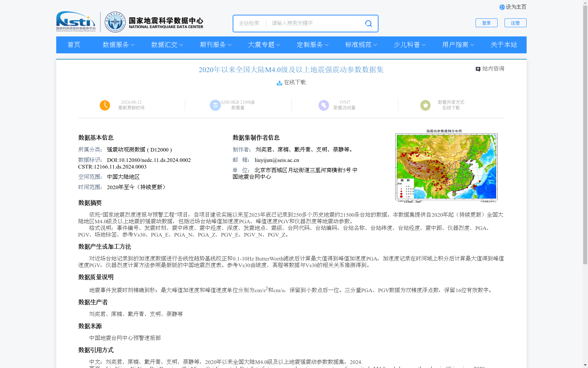Click the 数据来源 heading
The width and height of the screenshot is (588, 368).
coord(90,326)
